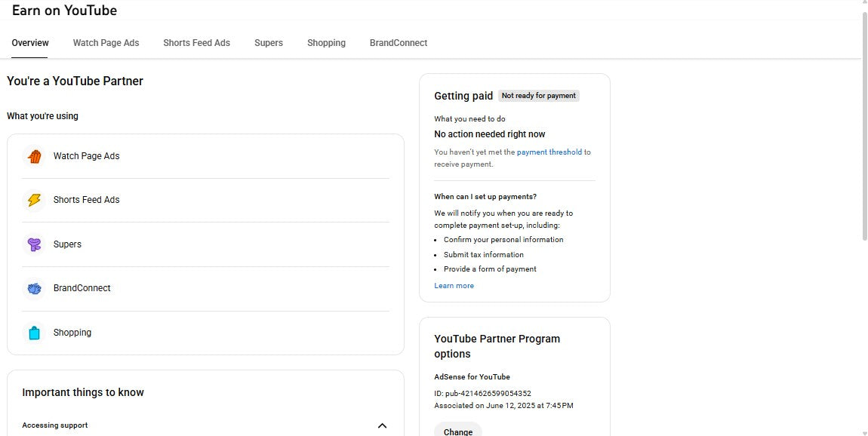Click the Earn on YouTube heading
Screen dimensions: 868x436
point(64,10)
